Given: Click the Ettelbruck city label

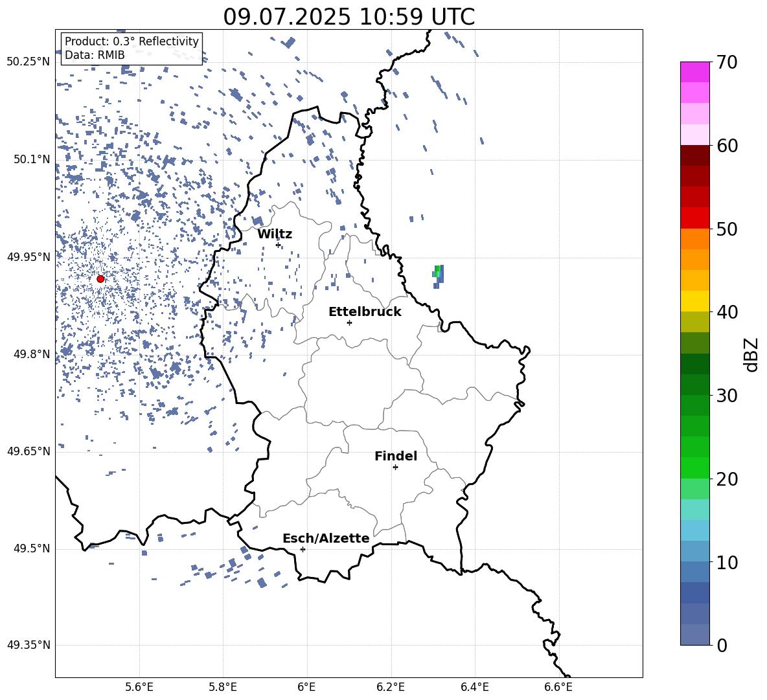Looking at the screenshot, I should click(365, 312).
